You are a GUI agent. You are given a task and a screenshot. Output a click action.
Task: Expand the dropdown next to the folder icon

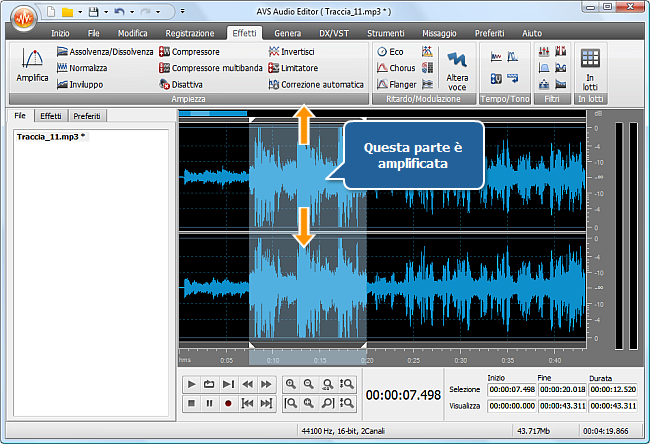(x=80, y=13)
